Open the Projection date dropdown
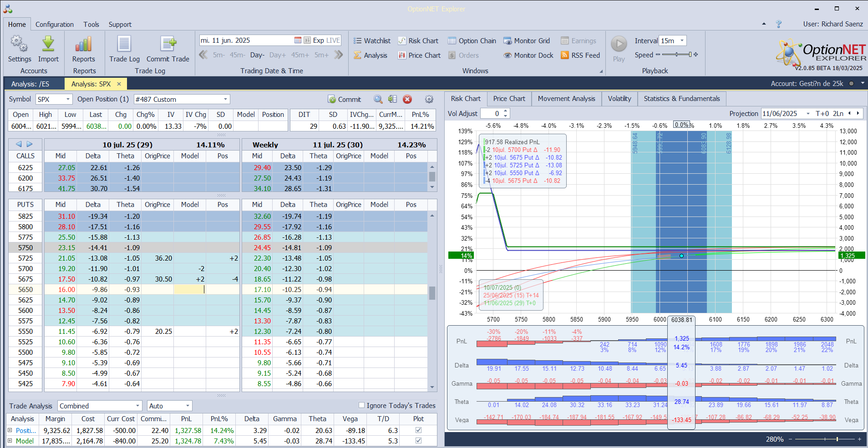 (x=808, y=114)
